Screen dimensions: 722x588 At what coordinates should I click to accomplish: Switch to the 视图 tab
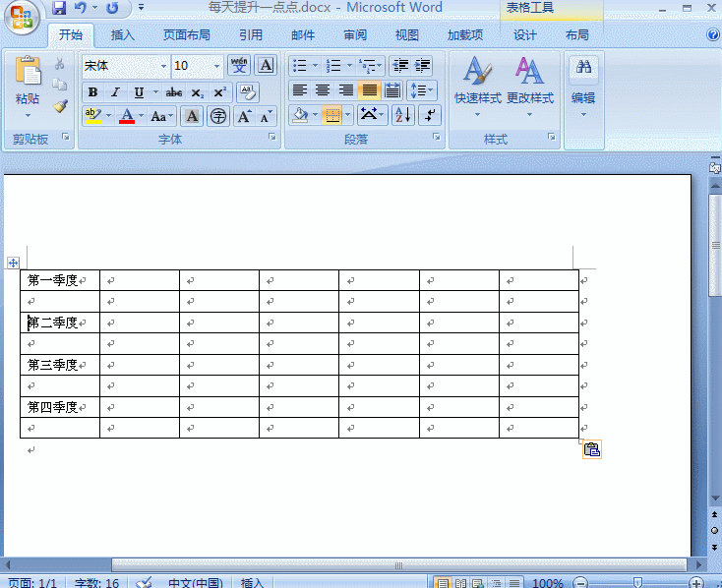point(407,34)
